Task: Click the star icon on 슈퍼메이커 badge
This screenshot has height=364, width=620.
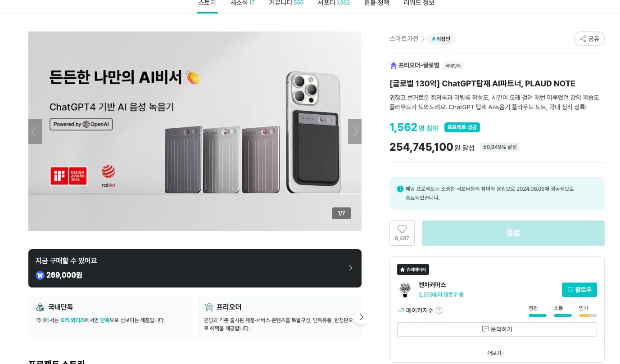Action: point(402,269)
